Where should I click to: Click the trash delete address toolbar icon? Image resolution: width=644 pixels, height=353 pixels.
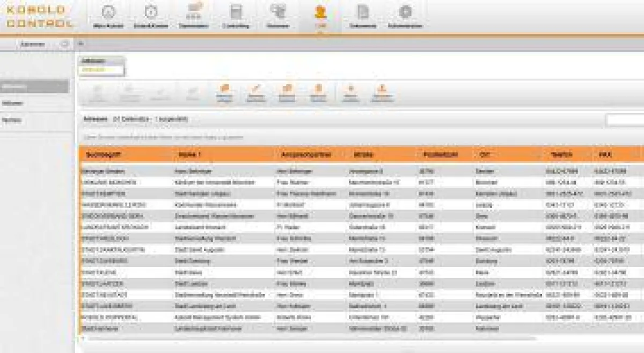(x=318, y=92)
